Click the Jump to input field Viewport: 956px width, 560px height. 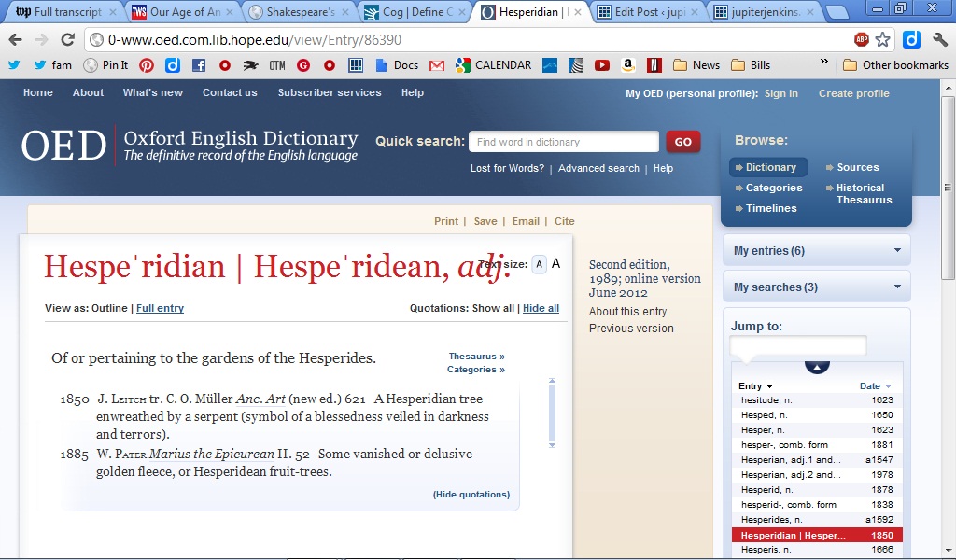797,345
